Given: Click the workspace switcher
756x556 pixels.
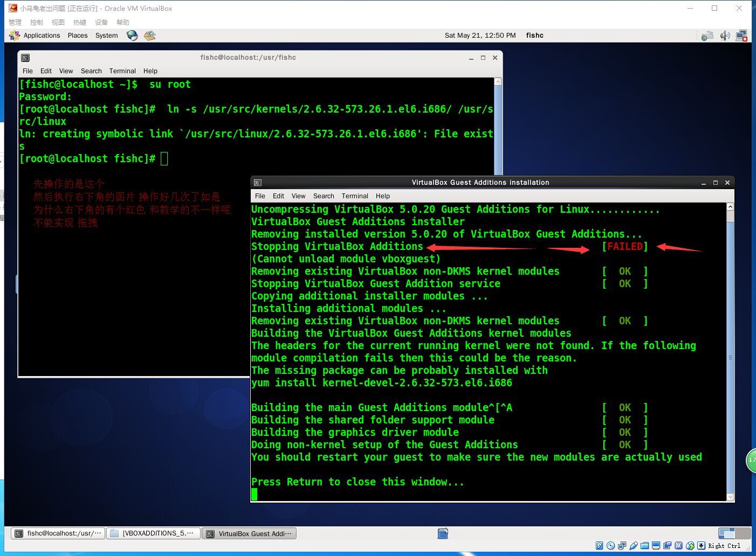Looking at the screenshot, I should 734,533.
